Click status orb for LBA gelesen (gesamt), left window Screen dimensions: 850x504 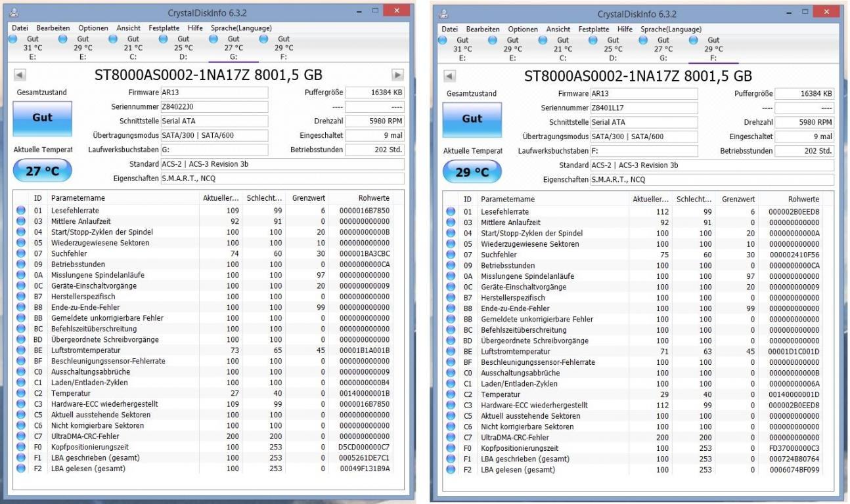[21, 469]
